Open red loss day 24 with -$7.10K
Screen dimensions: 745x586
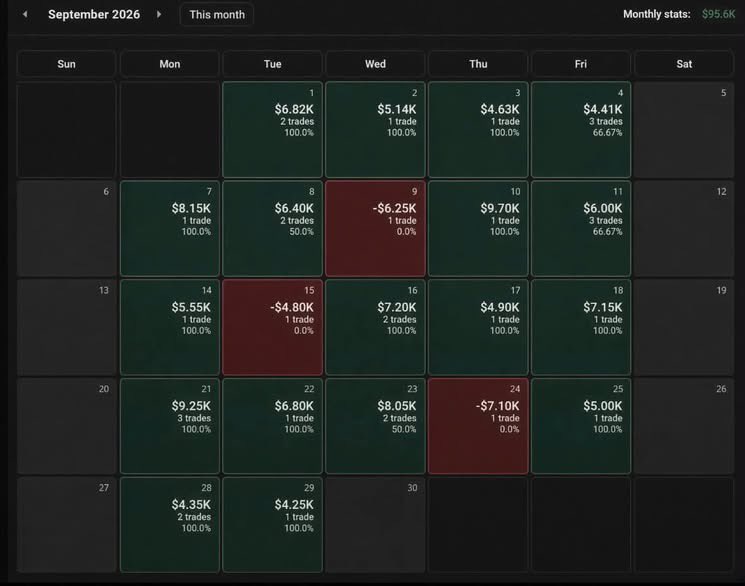tap(478, 426)
